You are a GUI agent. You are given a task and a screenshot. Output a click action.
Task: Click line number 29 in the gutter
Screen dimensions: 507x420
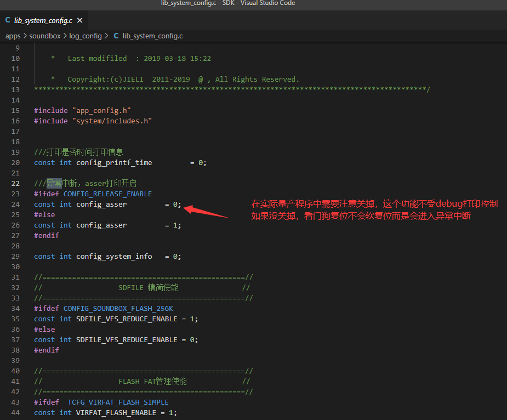point(15,257)
